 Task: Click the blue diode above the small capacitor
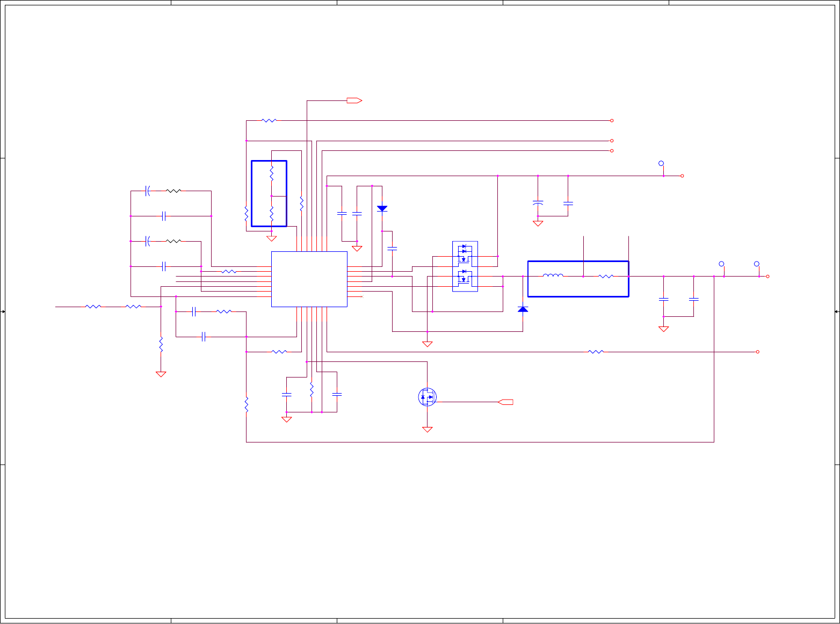pyautogui.click(x=382, y=208)
